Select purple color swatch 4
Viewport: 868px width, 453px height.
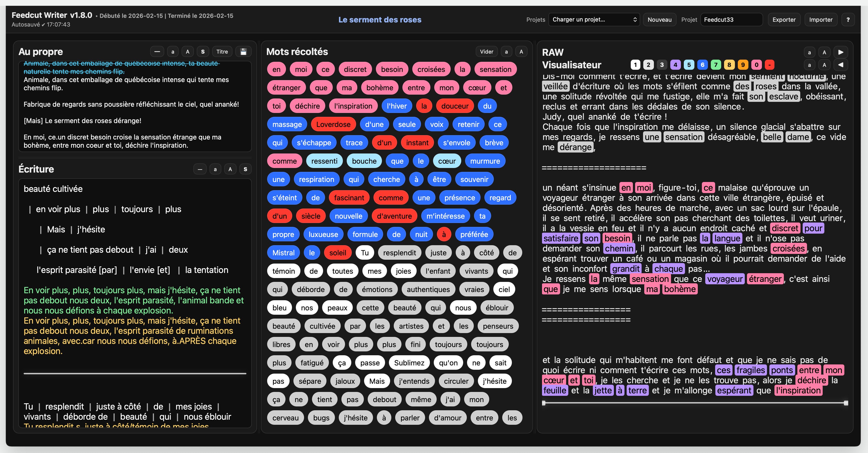pos(675,64)
